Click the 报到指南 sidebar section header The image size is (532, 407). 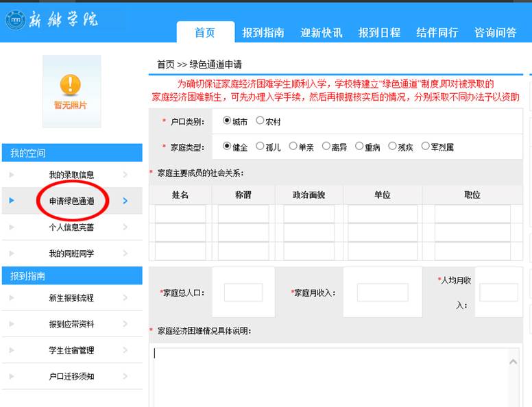[72, 275]
